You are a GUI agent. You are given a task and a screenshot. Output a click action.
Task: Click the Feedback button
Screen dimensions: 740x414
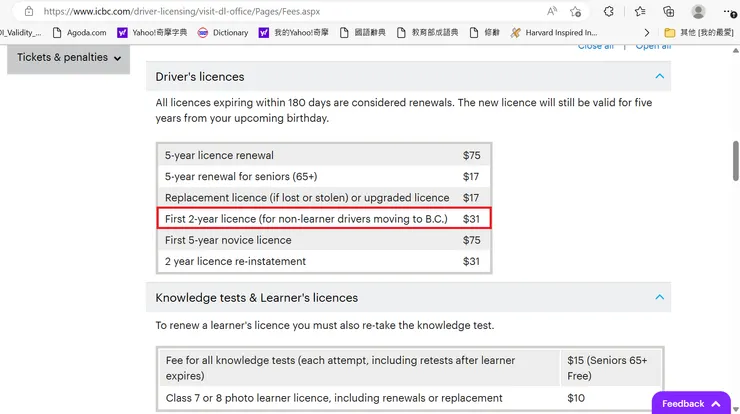691,403
